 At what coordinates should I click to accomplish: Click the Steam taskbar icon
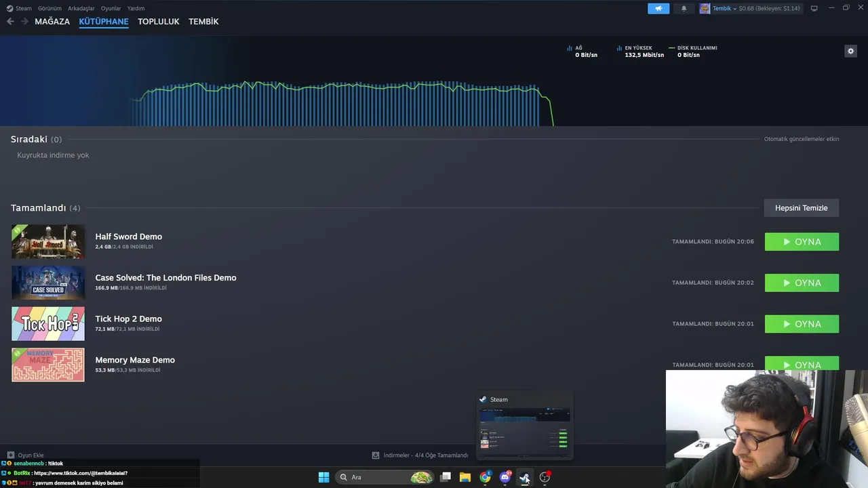[x=524, y=477]
